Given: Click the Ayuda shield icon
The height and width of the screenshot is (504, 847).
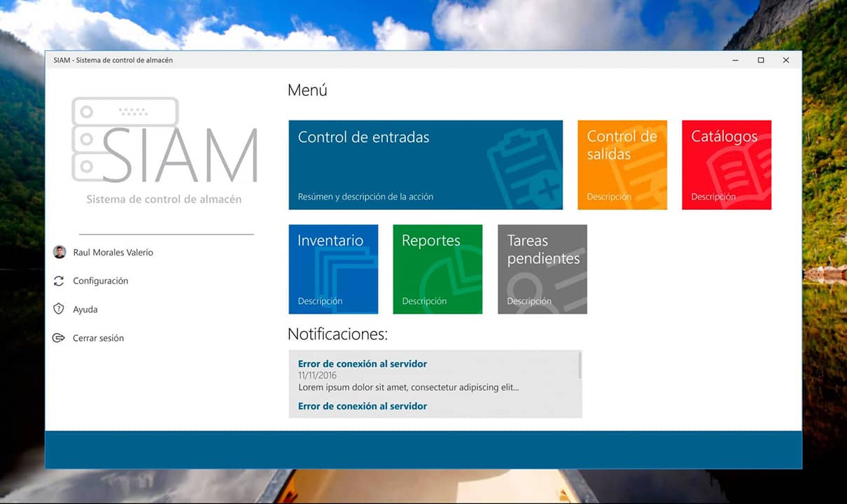Looking at the screenshot, I should pos(59,309).
